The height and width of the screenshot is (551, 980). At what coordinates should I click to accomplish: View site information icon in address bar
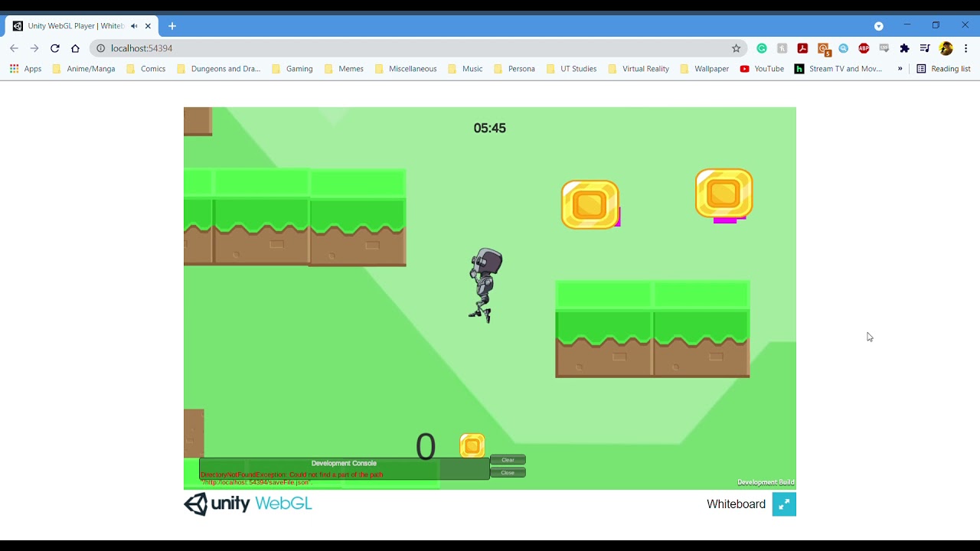100,48
